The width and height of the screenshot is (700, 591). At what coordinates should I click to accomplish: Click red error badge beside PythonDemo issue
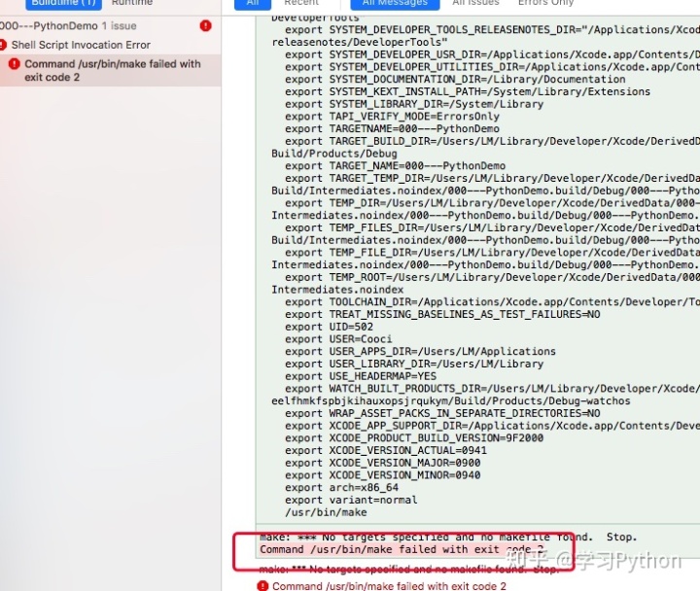tap(205, 26)
